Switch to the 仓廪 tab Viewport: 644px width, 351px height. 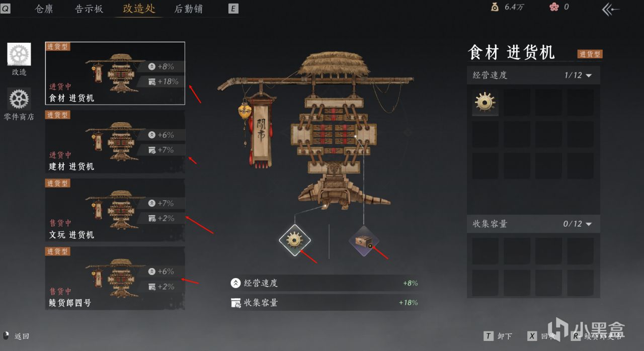coord(44,9)
